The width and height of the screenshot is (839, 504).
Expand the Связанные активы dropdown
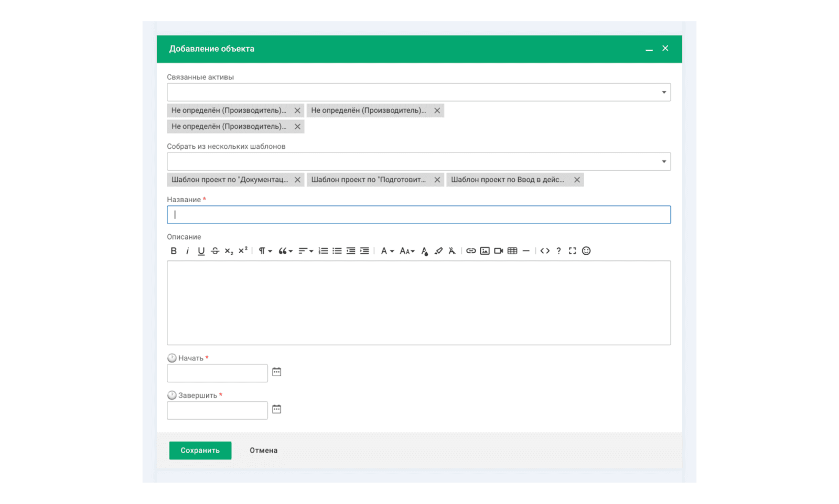[664, 92]
